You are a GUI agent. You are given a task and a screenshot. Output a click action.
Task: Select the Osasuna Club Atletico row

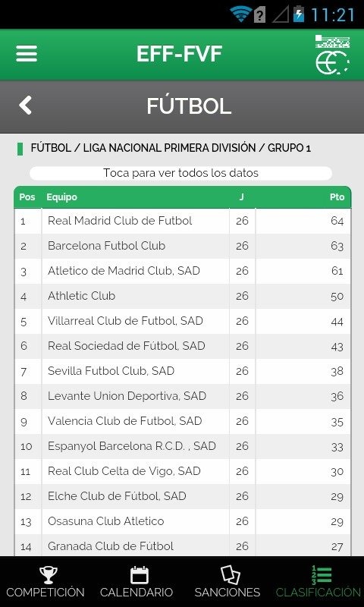click(183, 521)
